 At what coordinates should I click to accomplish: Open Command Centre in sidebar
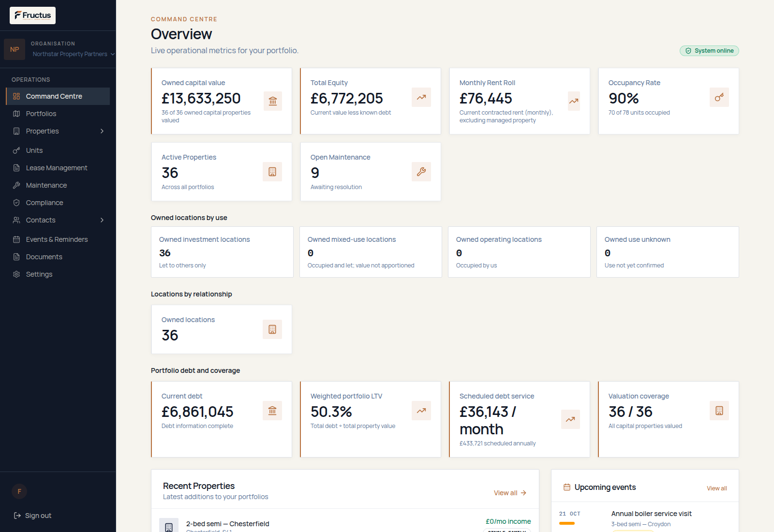tap(58, 96)
